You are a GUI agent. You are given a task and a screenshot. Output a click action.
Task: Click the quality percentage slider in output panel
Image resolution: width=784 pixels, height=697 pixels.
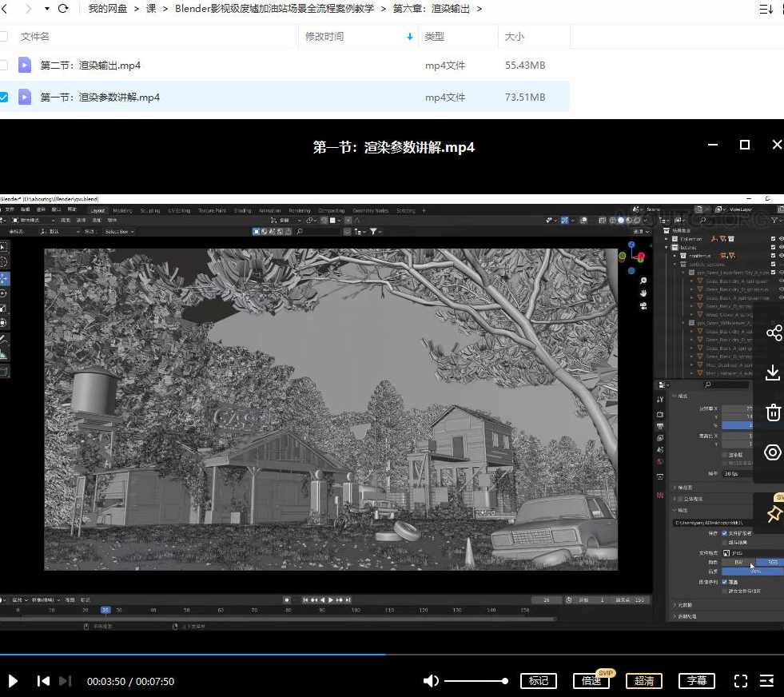750,571
